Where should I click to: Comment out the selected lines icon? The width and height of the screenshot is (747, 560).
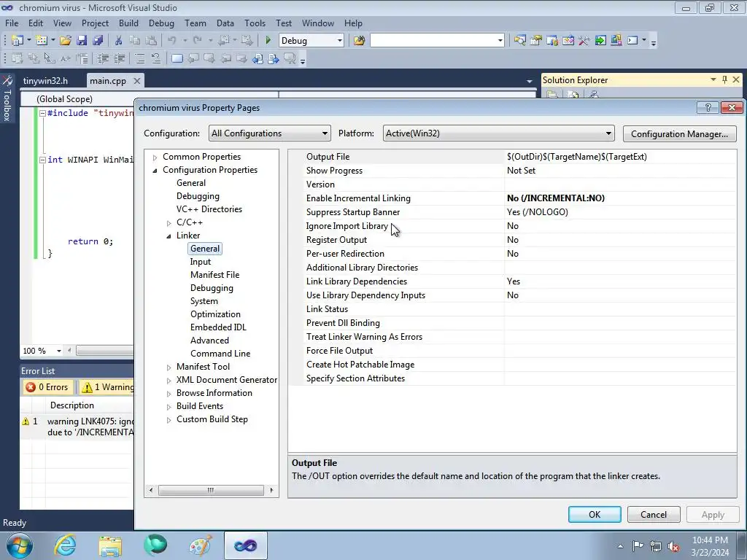139,58
